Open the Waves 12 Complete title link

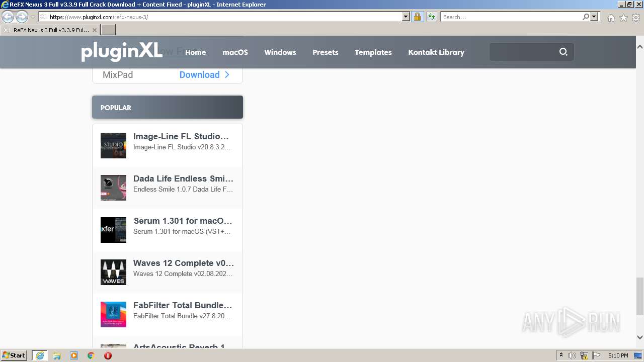tap(184, 263)
